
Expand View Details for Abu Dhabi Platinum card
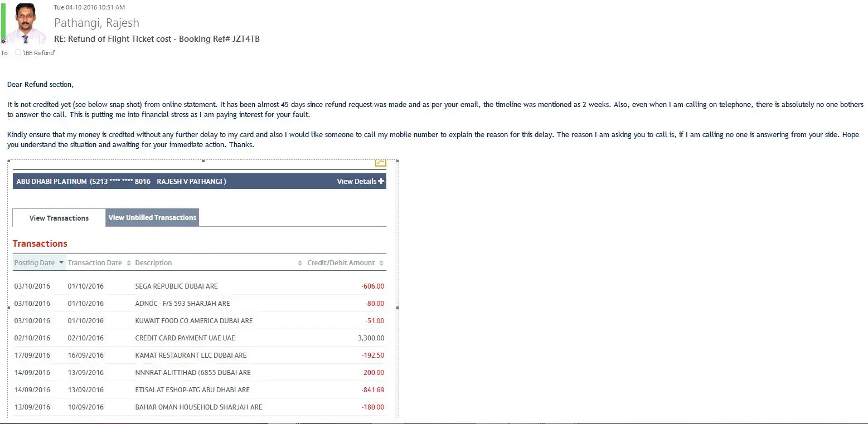coord(357,181)
